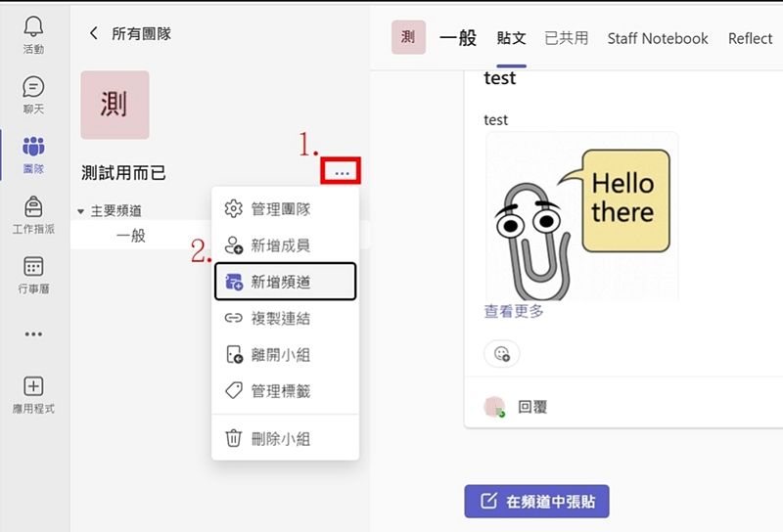Open the 行事曆 (Calendar) icon
Viewport: 783px width, 532px height.
coord(33,267)
